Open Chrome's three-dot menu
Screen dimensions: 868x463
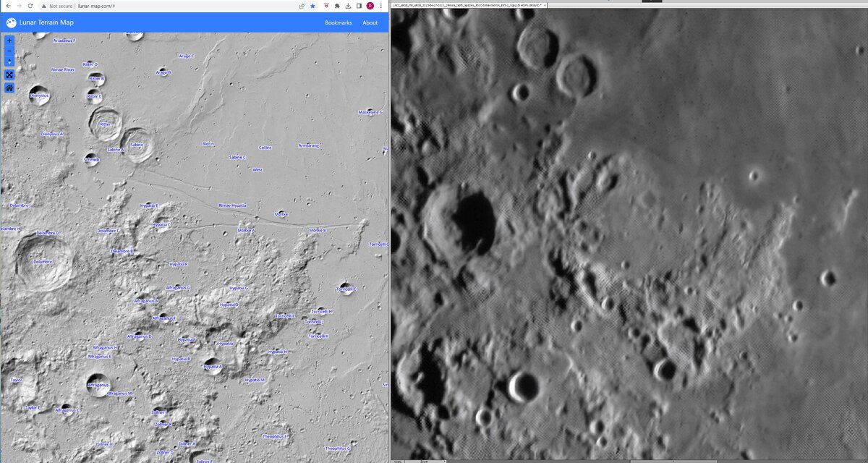[381, 6]
